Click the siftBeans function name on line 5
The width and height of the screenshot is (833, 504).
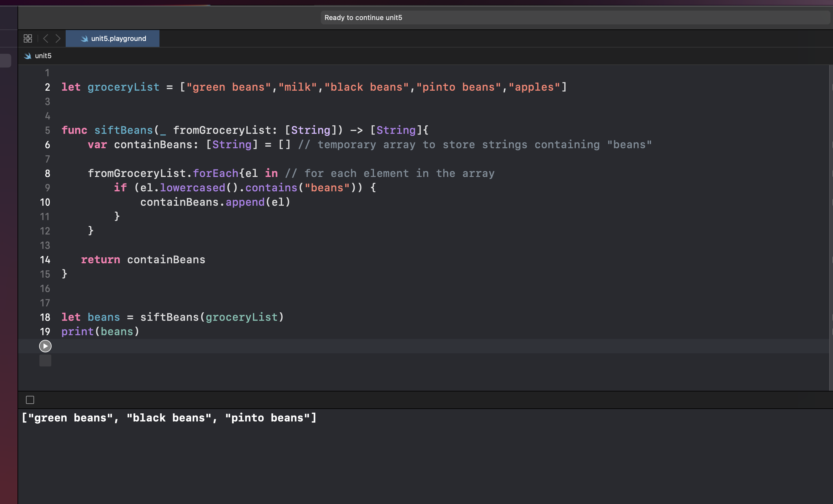[x=124, y=130]
